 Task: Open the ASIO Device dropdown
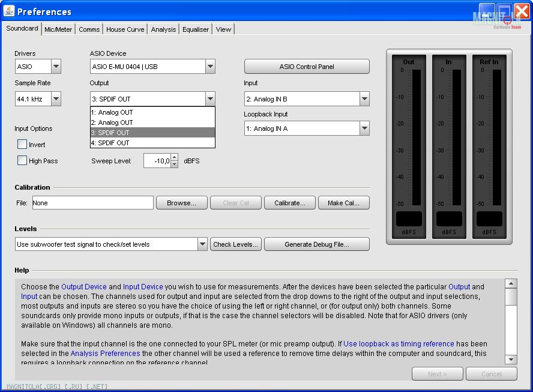tap(209, 67)
